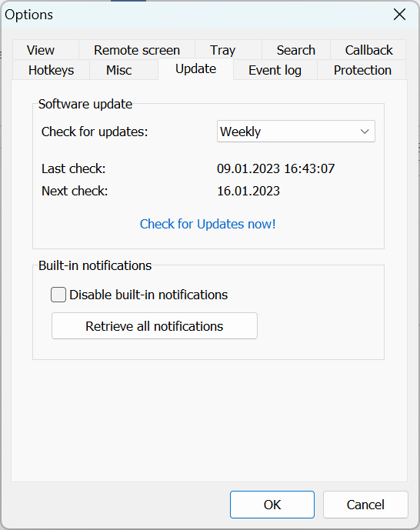Click the Software update group title
This screenshot has height=530, width=420.
pos(85,104)
